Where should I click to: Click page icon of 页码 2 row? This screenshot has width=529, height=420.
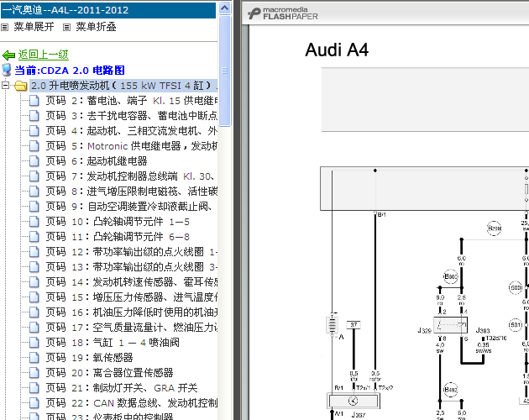coord(34,101)
